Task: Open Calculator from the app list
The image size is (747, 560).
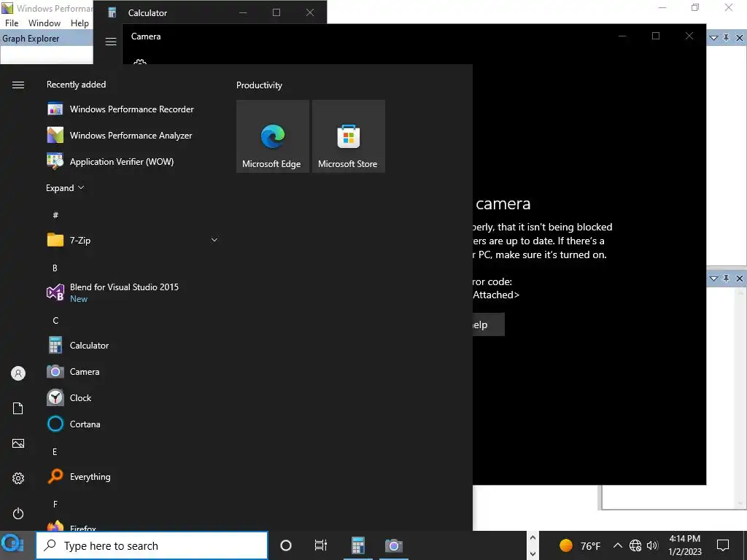Action: coord(132,345)
